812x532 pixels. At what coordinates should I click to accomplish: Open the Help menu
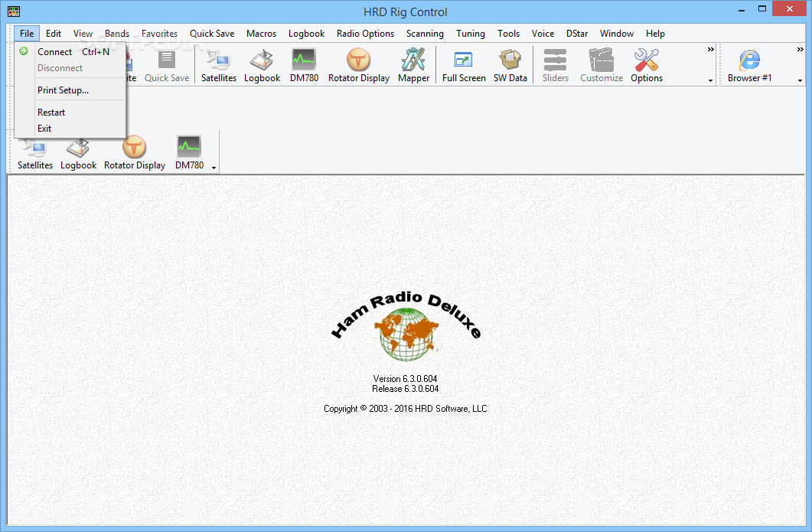tap(655, 34)
